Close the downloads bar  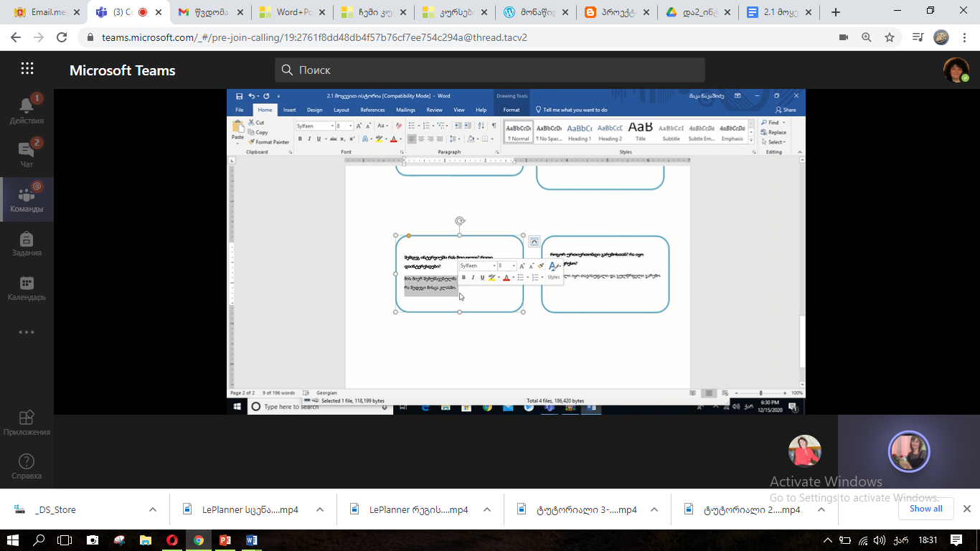pyautogui.click(x=966, y=509)
